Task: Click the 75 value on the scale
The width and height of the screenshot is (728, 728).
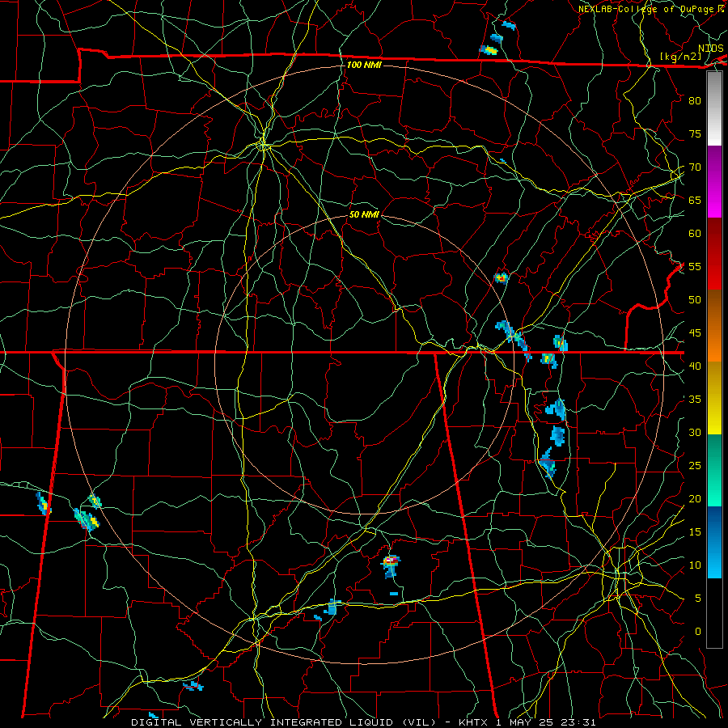Action: point(695,133)
